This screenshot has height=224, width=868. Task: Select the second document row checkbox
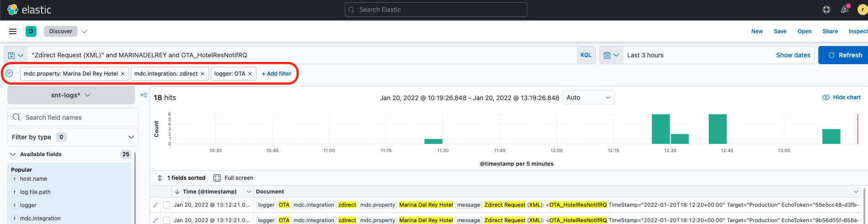point(166,220)
